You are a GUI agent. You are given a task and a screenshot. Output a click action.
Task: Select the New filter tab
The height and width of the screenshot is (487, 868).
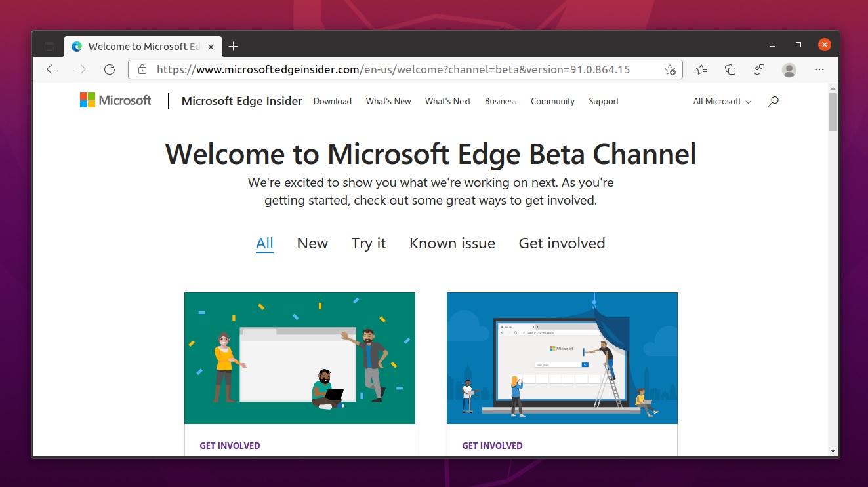(312, 243)
